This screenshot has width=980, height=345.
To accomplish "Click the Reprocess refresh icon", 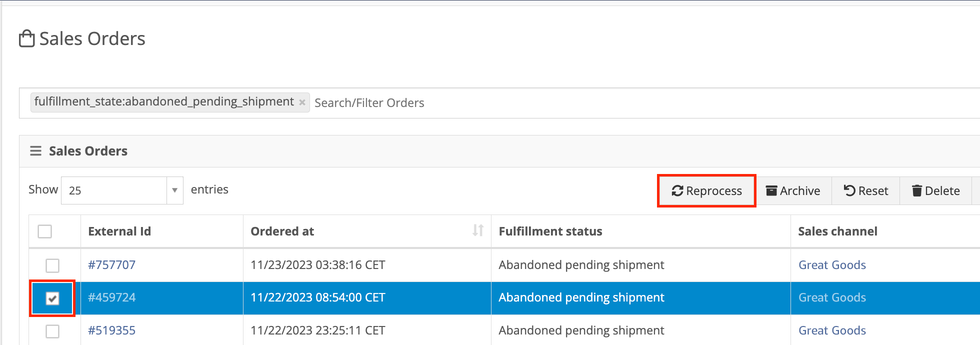I will point(677,191).
